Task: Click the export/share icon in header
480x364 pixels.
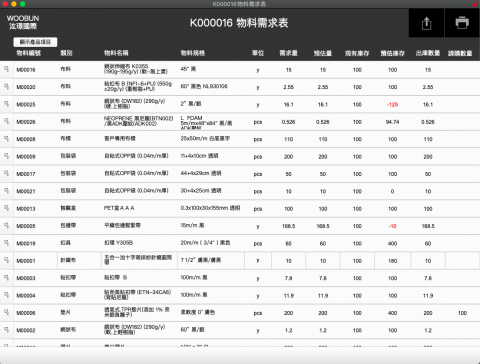Action: pos(426,23)
